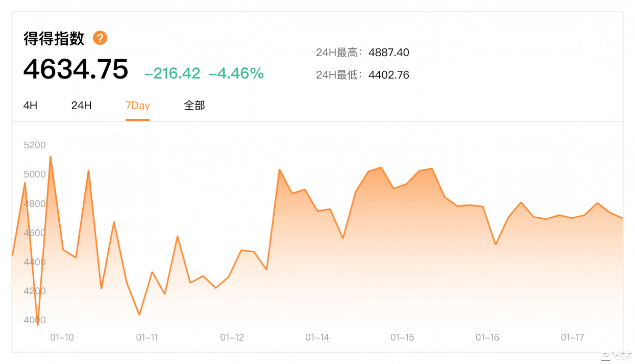Click the index value 4634.75
Viewport: 635px width, 364px height.
click(x=75, y=70)
